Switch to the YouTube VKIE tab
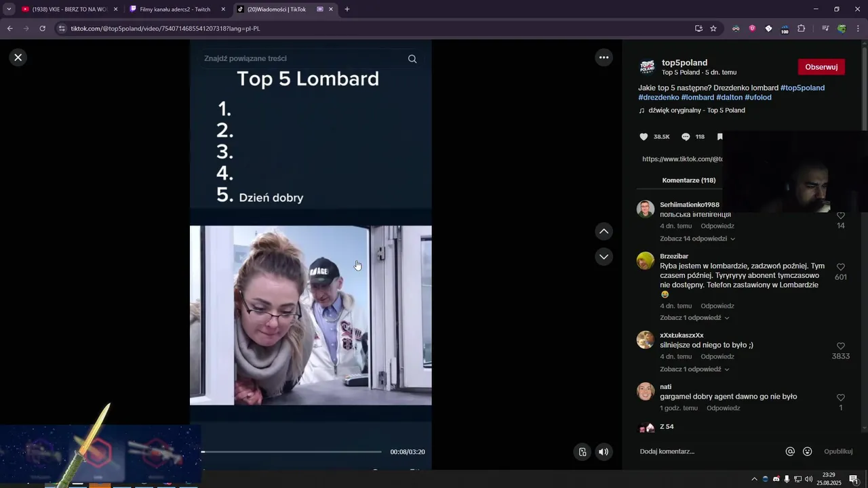The height and width of the screenshot is (488, 868). click(70, 9)
